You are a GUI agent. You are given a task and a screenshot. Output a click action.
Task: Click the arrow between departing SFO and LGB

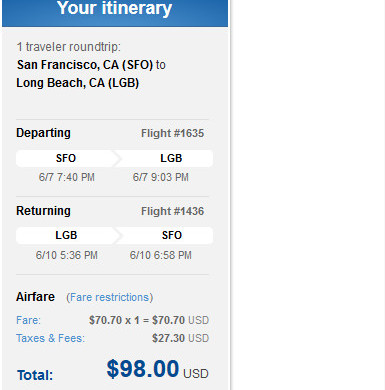(117, 158)
